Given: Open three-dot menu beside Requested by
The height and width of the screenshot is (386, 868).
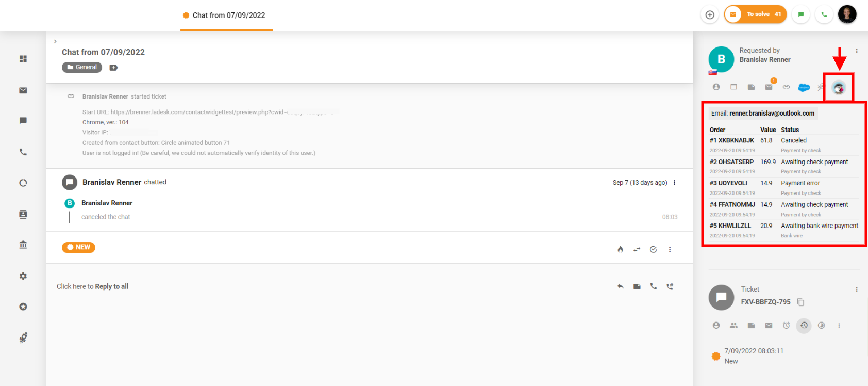Looking at the screenshot, I should 857,51.
